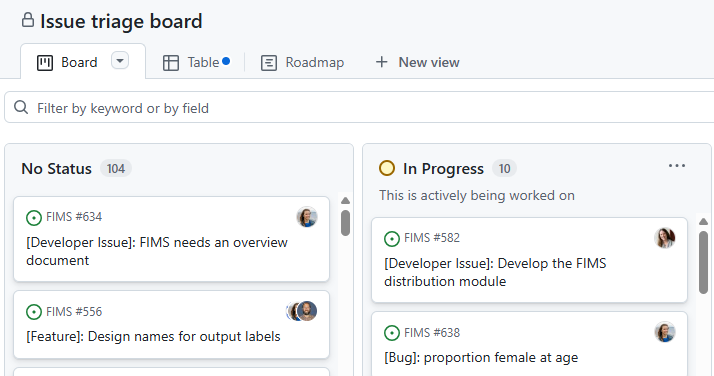Open the Board tab options dropdown arrow

point(120,61)
